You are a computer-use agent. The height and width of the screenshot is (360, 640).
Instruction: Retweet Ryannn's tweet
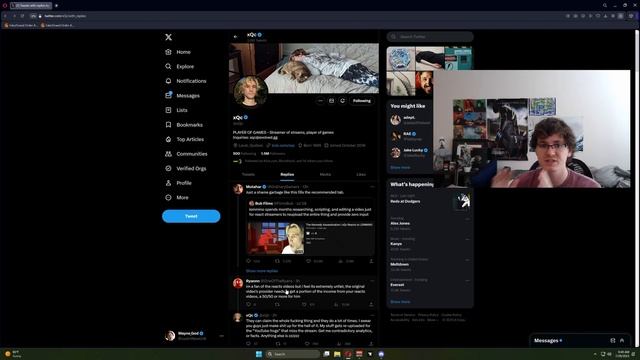[278, 304]
